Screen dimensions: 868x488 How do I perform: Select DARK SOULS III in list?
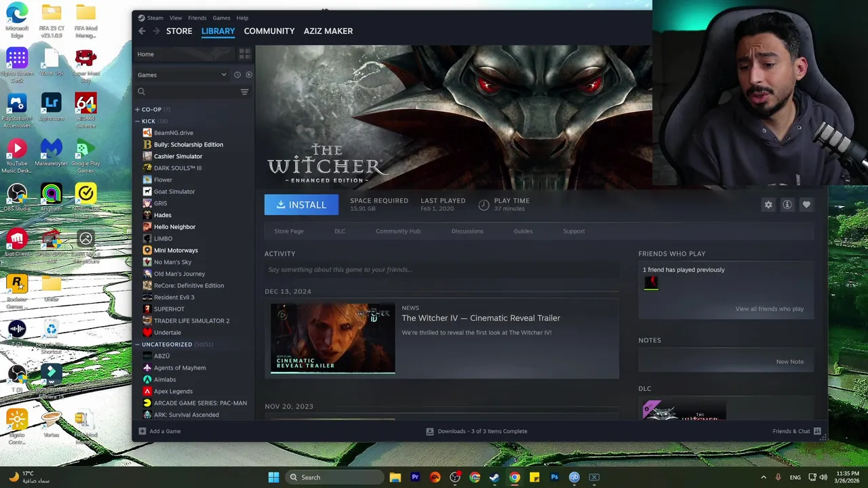point(178,168)
